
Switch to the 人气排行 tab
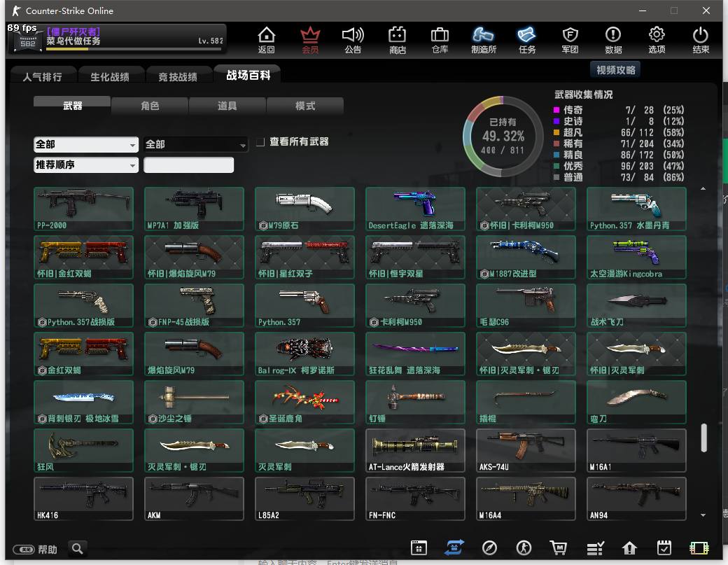click(x=43, y=76)
